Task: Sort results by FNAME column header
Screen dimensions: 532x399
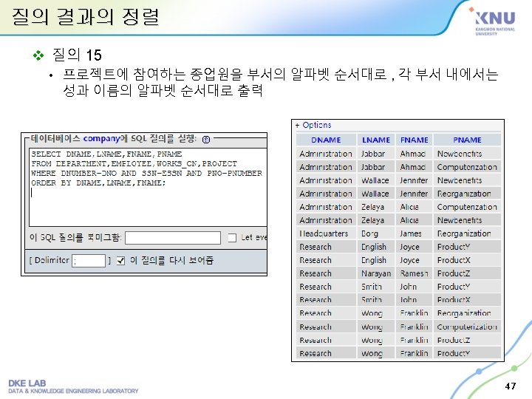Action: (415, 140)
